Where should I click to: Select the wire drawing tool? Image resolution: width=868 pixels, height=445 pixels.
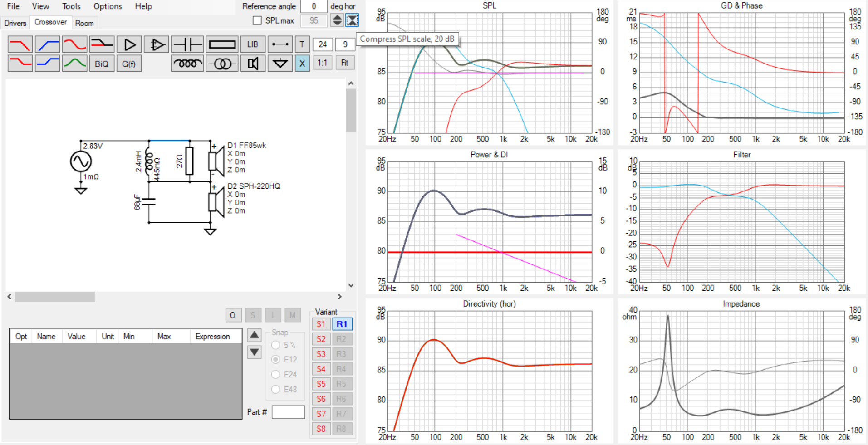280,44
